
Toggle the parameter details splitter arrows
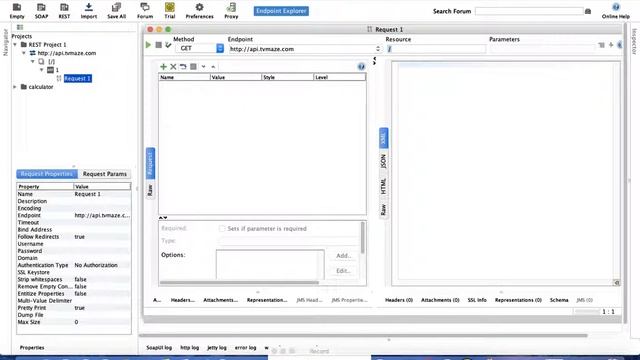[163, 218]
